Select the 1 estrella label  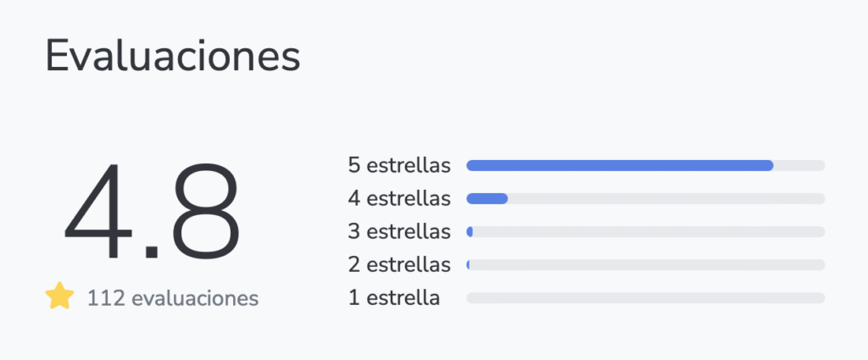tap(394, 298)
